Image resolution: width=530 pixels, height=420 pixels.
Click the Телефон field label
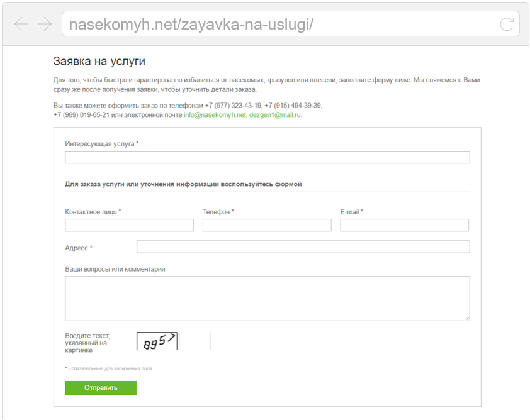tap(217, 212)
